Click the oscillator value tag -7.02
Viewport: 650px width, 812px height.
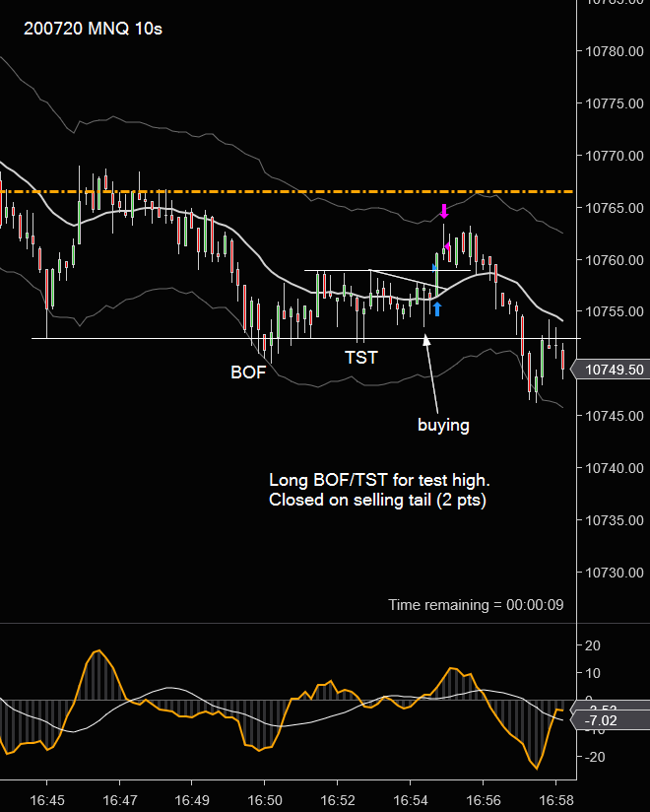coord(610,720)
